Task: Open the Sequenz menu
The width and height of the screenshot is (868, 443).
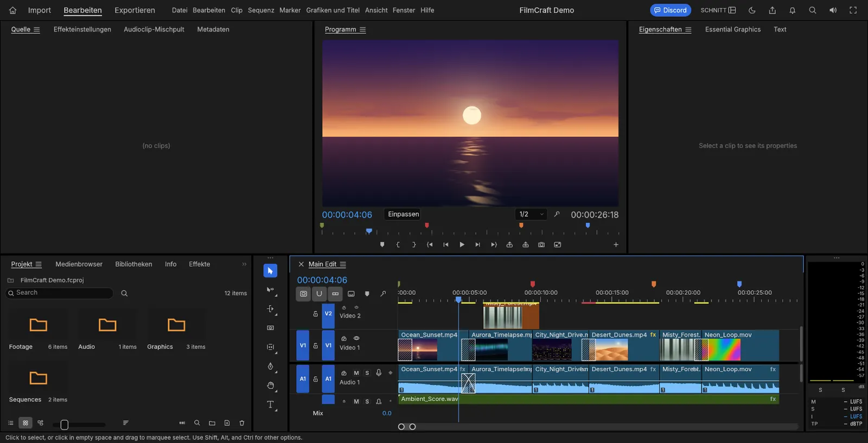Action: 261,10
